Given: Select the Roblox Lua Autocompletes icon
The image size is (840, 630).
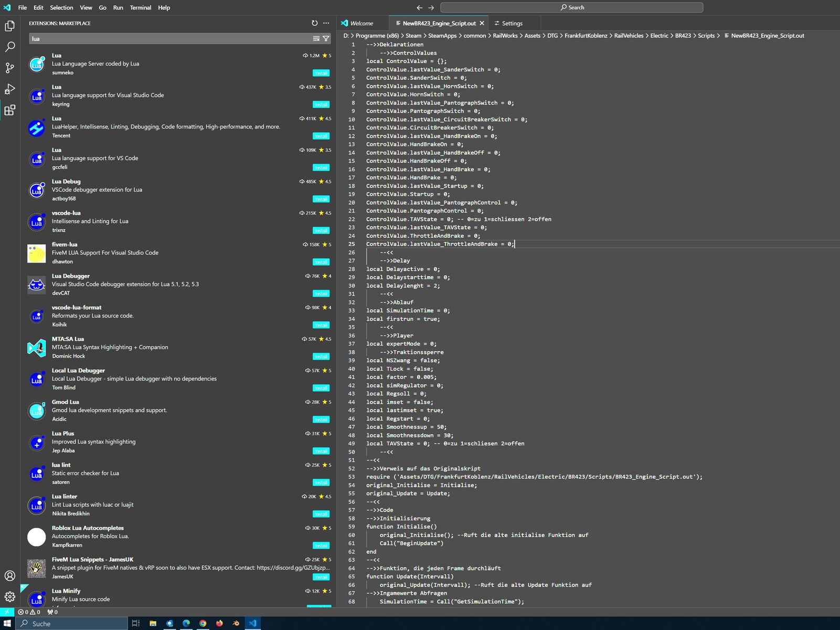Looking at the screenshot, I should pyautogui.click(x=37, y=537).
